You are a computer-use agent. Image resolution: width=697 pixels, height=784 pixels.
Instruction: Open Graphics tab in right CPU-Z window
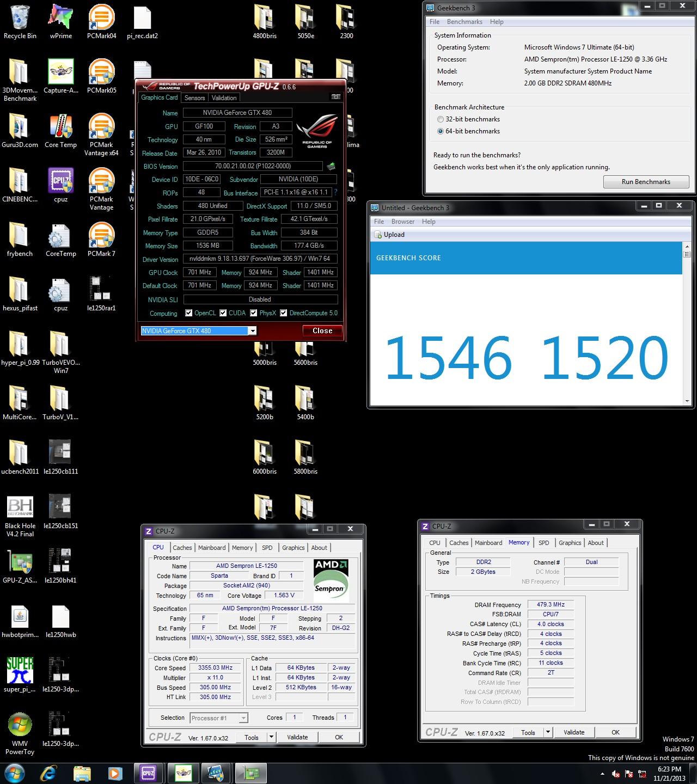(x=570, y=543)
